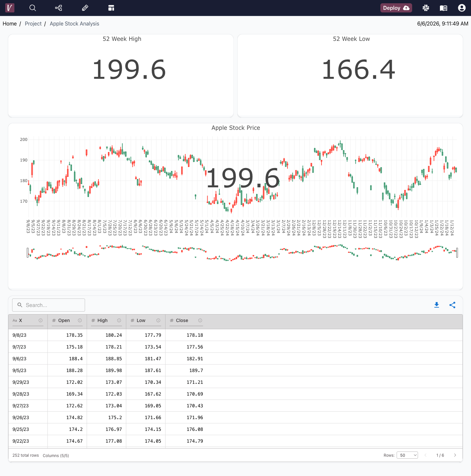Download the table data icon
Screen dimensions: 471x476
[437, 305]
